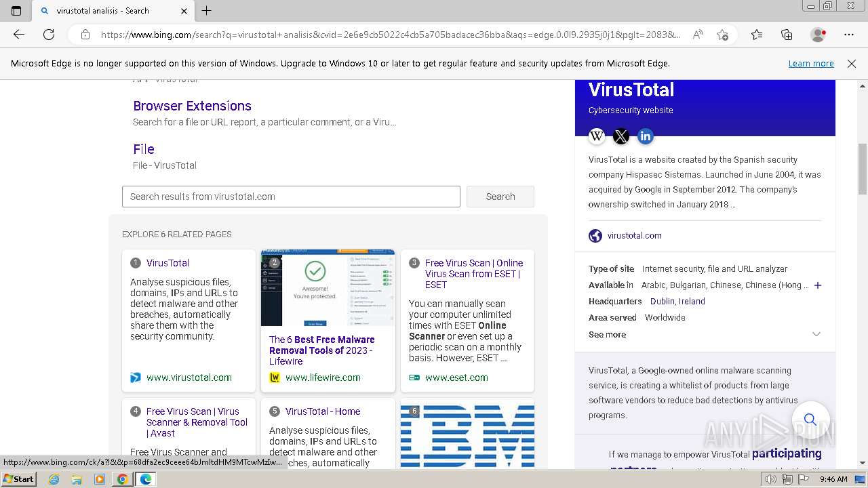Reload the page with the refresh icon
Image resolution: width=868 pixels, height=488 pixels.
click(x=49, y=35)
